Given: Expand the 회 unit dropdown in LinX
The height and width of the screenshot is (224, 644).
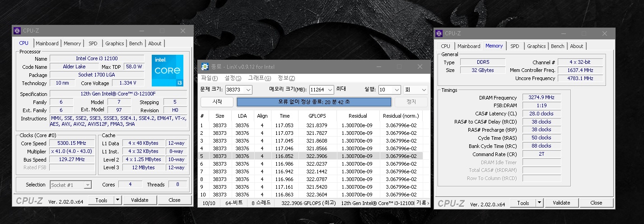Looking at the screenshot, I should click(x=423, y=90).
